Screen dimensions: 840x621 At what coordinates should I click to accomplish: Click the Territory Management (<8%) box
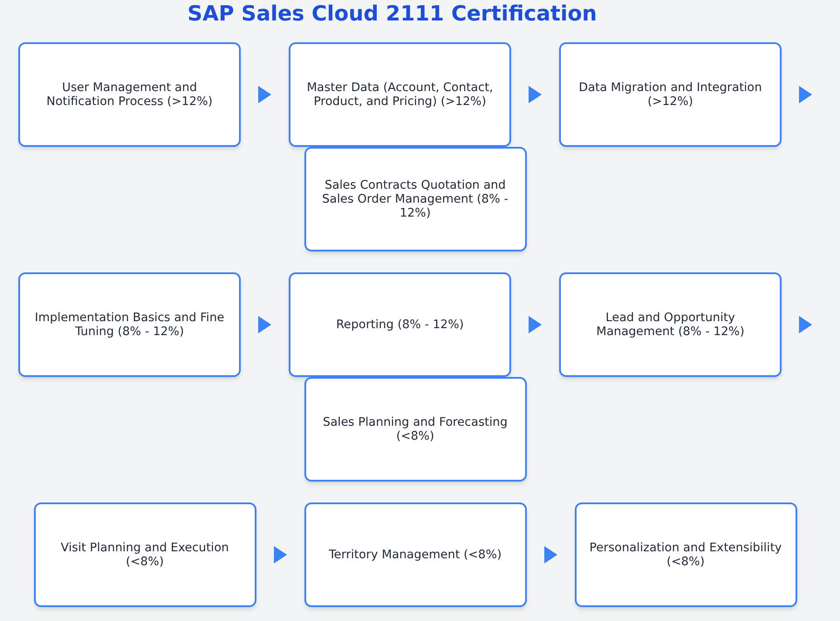coord(416,555)
